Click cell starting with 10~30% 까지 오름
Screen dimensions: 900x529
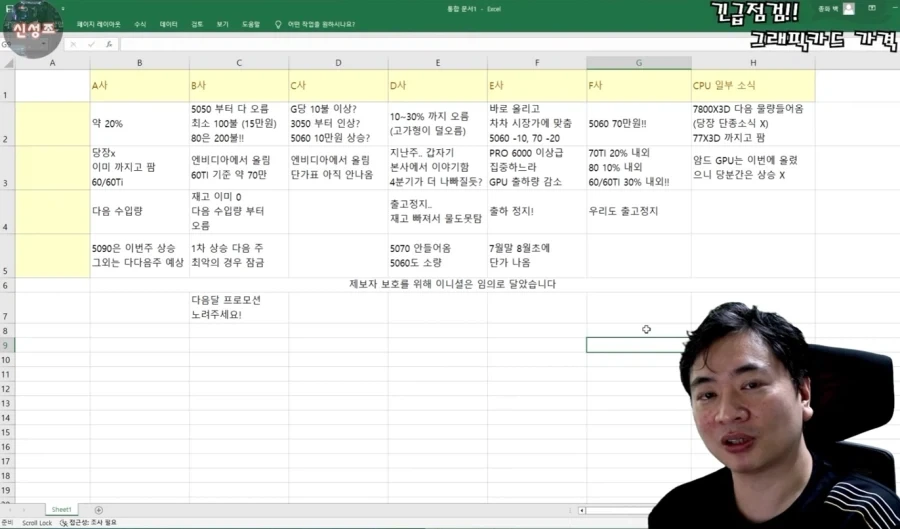pyautogui.click(x=437, y=124)
